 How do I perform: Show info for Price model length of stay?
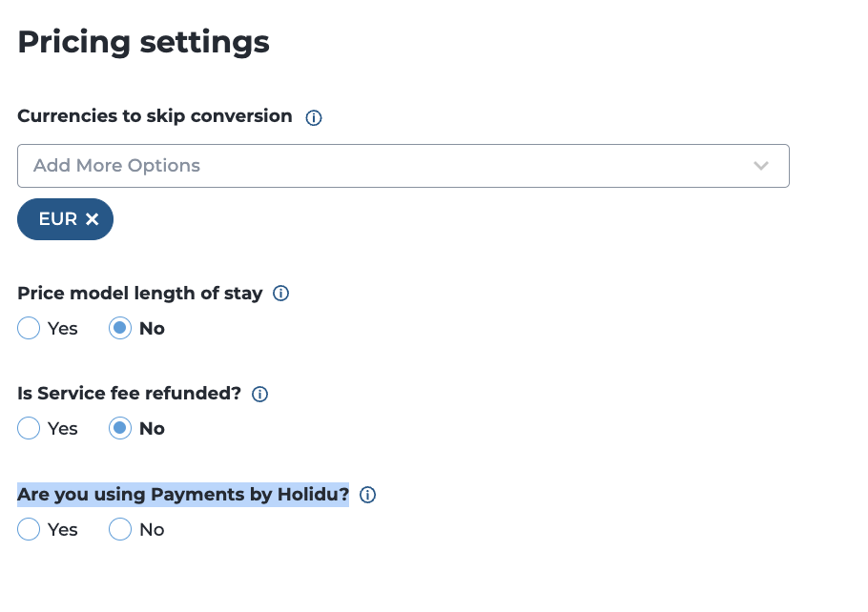(281, 294)
